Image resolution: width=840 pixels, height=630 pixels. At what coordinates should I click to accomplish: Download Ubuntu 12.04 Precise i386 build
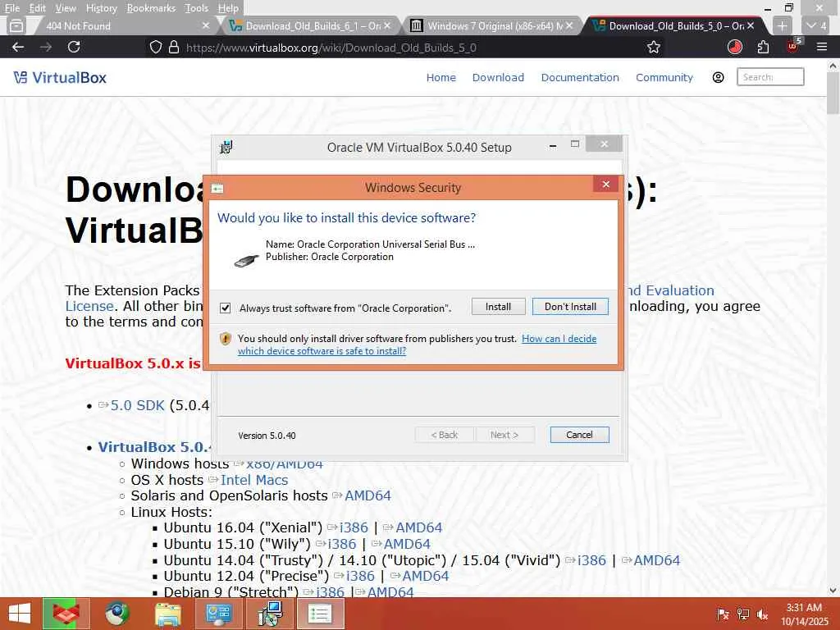[360, 576]
